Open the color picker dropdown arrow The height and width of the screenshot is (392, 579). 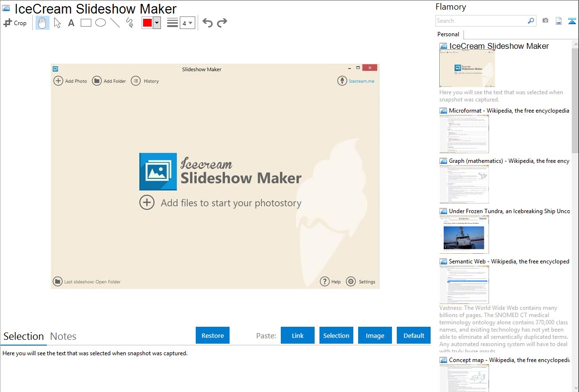pos(157,23)
